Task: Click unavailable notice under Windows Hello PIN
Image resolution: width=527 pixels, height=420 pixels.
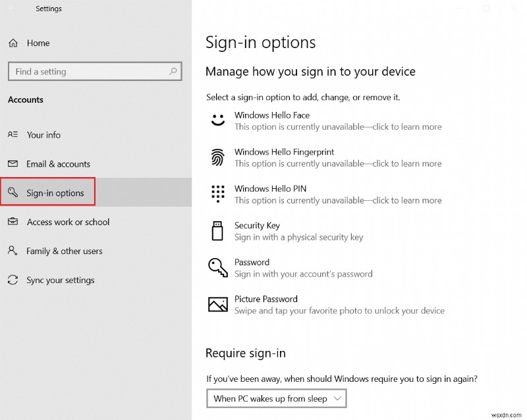Action: click(338, 200)
